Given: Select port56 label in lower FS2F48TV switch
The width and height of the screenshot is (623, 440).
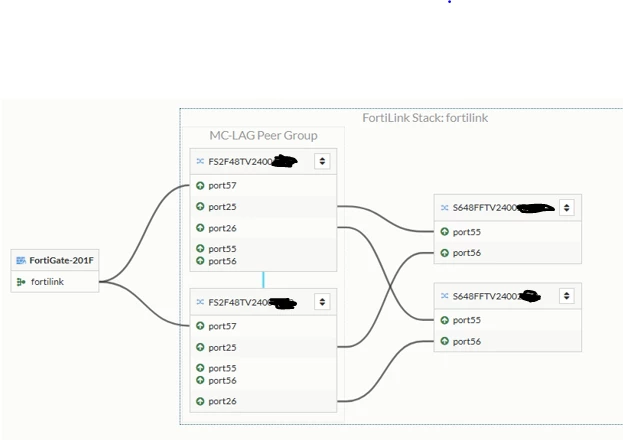Looking at the screenshot, I should (x=222, y=381).
